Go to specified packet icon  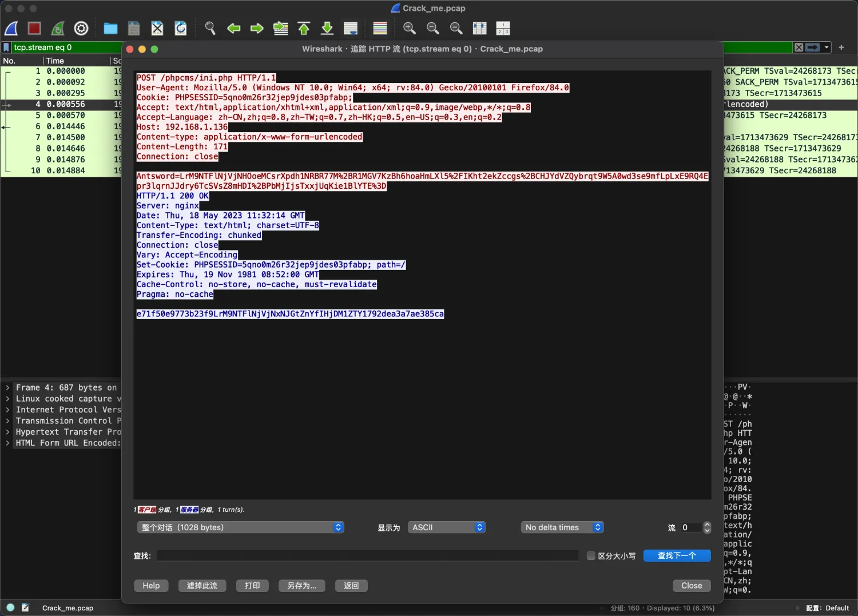(280, 28)
